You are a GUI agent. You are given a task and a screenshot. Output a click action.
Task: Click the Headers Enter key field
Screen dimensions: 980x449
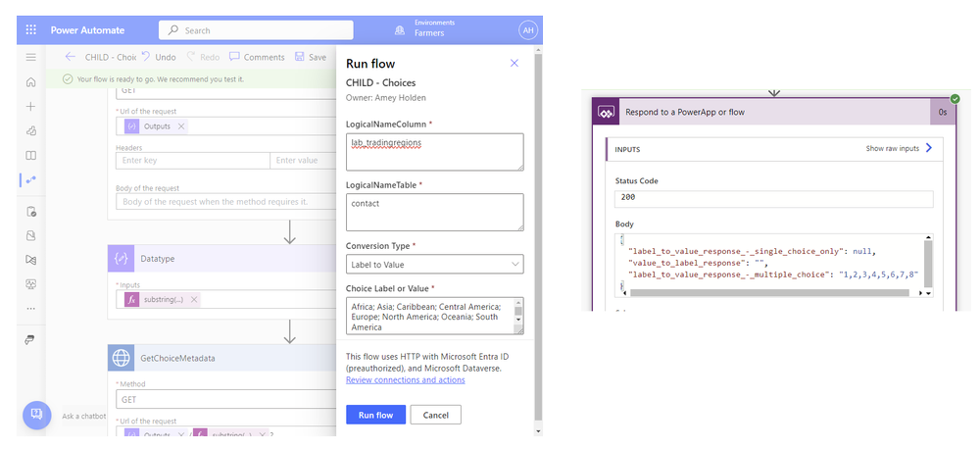(x=192, y=160)
